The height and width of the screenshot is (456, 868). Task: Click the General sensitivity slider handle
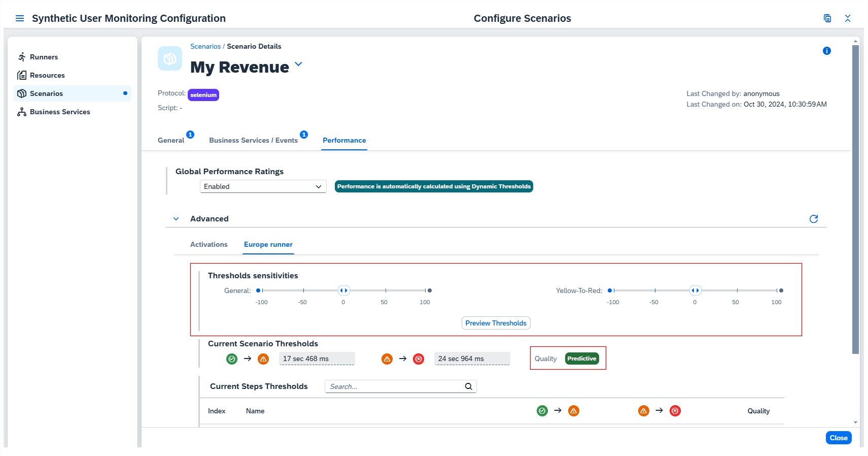point(343,290)
